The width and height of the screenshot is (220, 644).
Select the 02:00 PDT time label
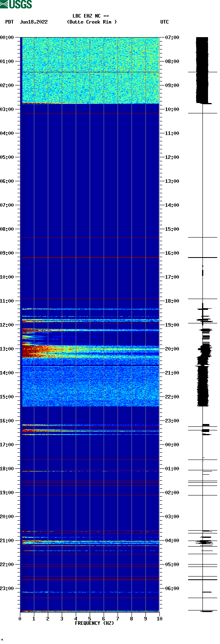pyautogui.click(x=7, y=85)
